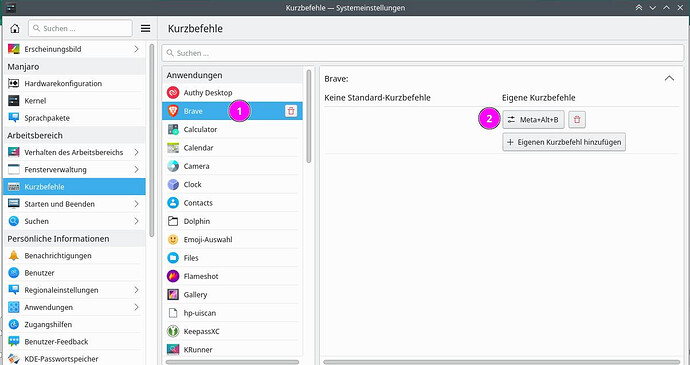Collapse the Brave shortcut section
The image size is (690, 365).
pyautogui.click(x=669, y=79)
